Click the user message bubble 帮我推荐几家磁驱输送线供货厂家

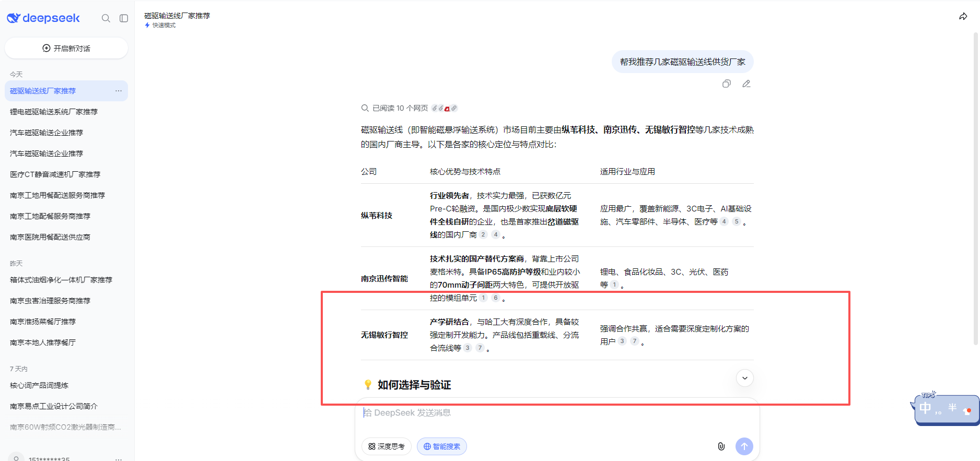(683, 62)
